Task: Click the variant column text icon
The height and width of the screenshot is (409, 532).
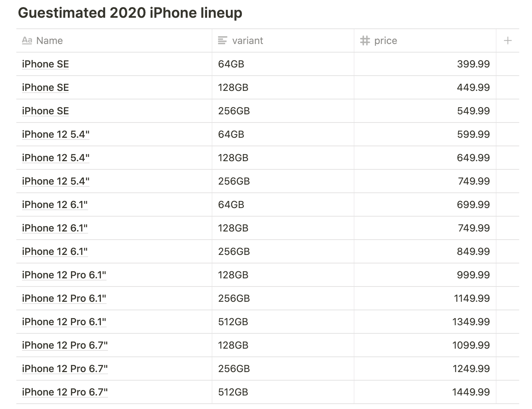Action: pyautogui.click(x=222, y=40)
